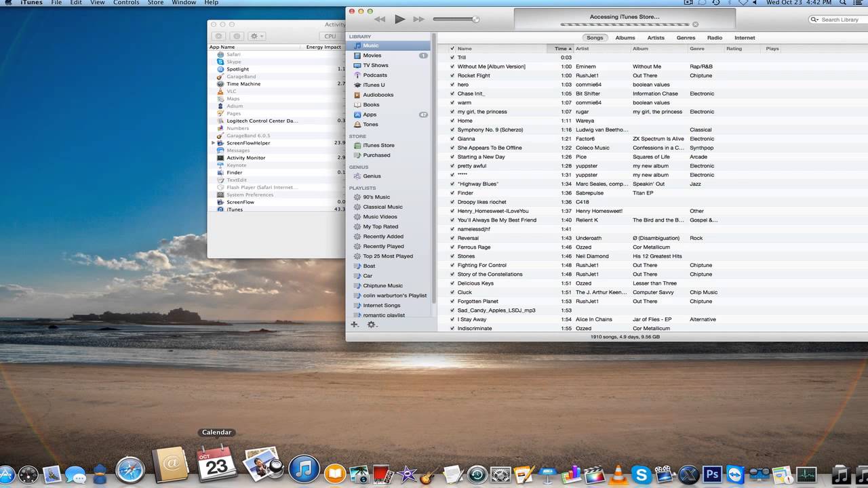Switch to the Artists tab
Viewport: 868px width, 488px height.
tap(656, 38)
